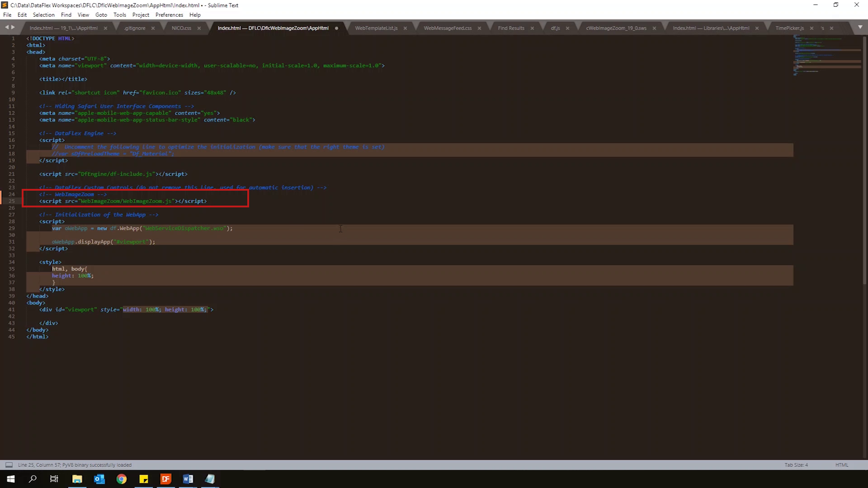Image resolution: width=868 pixels, height=488 pixels.
Task: Toggle the sidebar panel icon in status bar
Action: click(9, 465)
